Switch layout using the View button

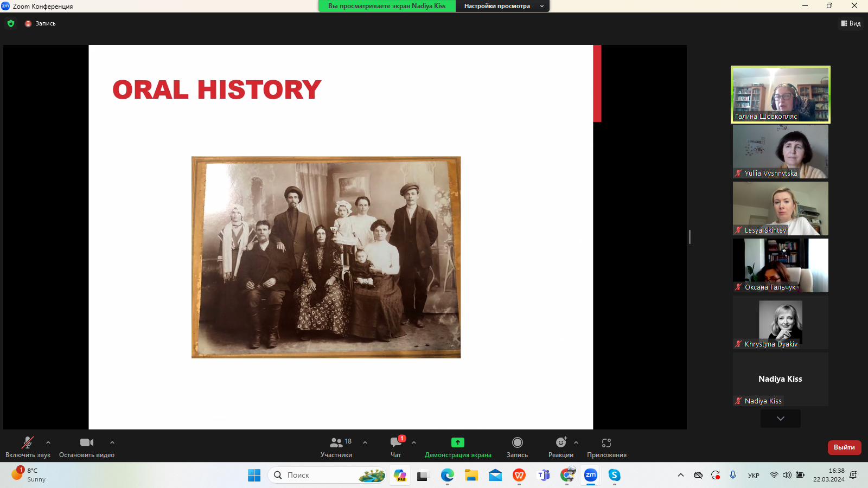pos(851,23)
